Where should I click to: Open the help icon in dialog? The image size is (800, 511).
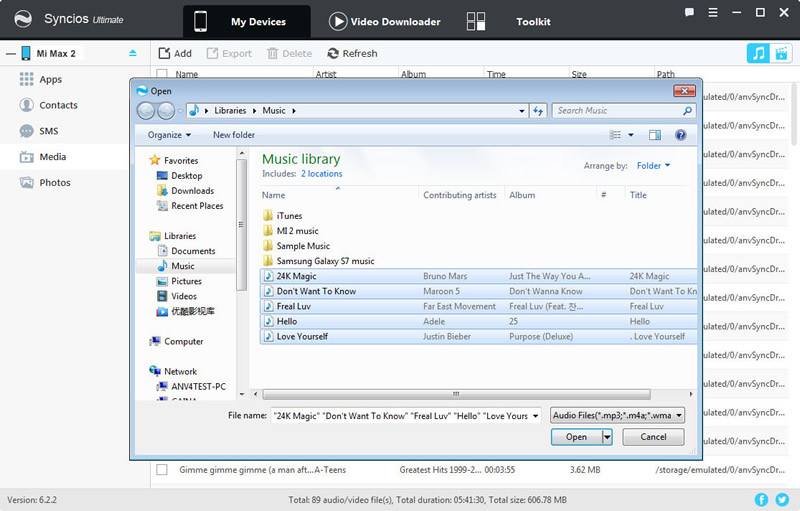[x=680, y=135]
